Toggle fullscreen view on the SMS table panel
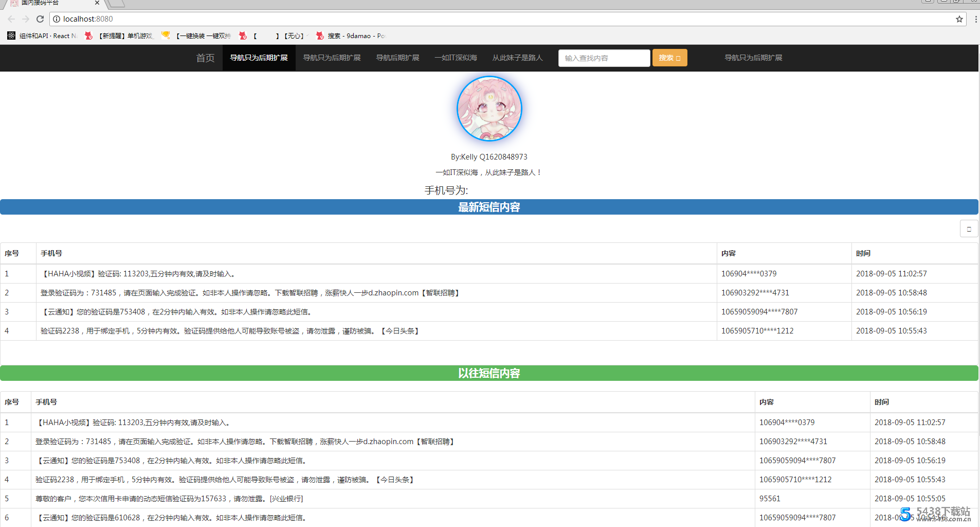Viewport: 980px width, 527px height. 970,229
